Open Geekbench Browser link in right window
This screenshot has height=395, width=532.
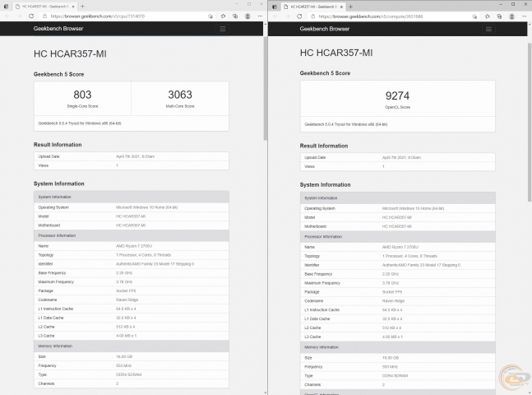[324, 29]
